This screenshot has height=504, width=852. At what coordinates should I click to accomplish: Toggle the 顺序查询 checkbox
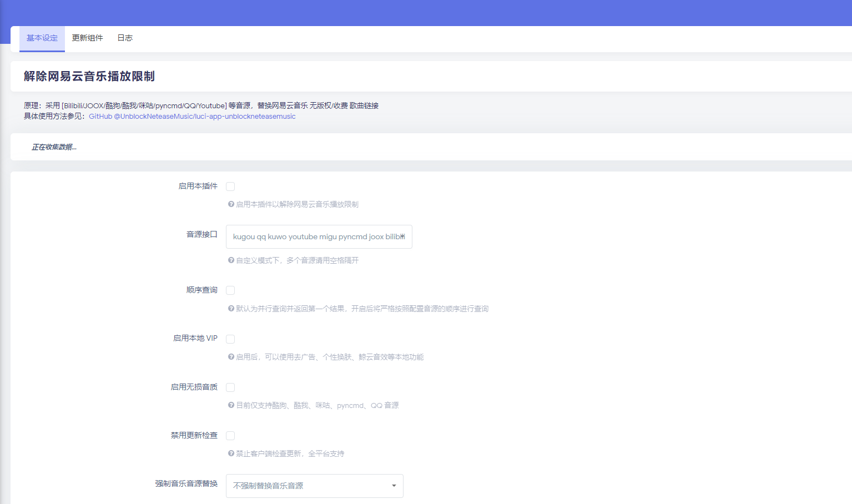230,290
